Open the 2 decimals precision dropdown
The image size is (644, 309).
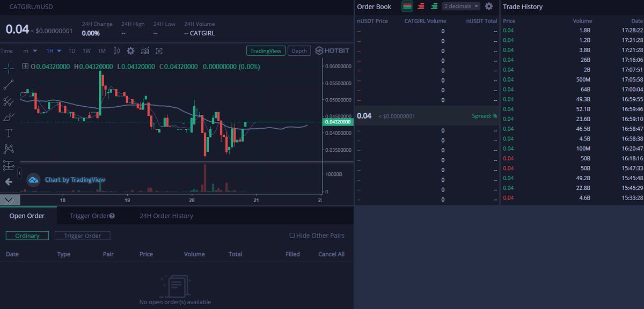coord(461,6)
